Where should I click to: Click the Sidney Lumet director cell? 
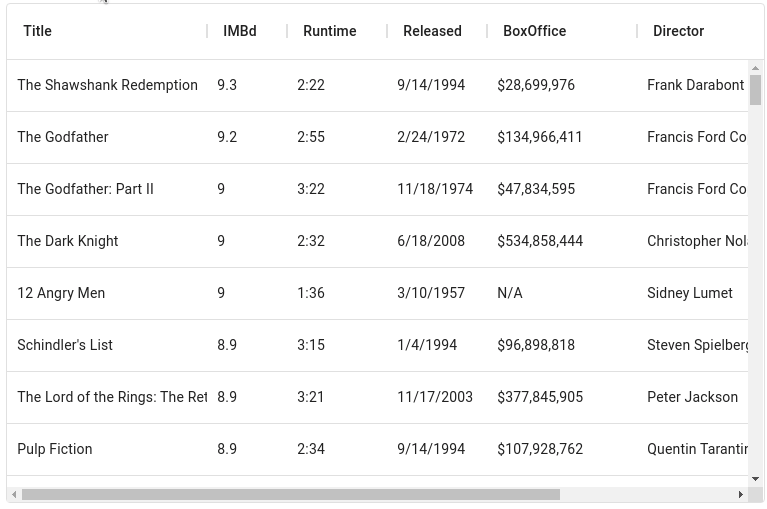(x=690, y=293)
